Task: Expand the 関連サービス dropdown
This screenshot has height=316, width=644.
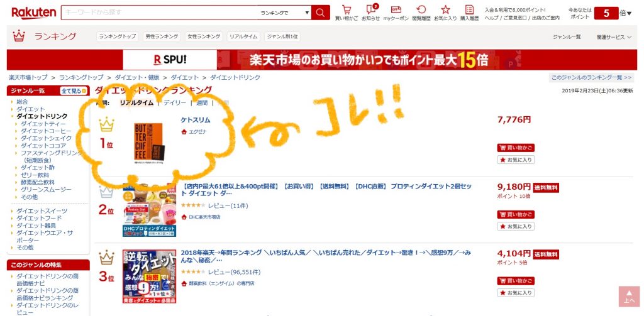Action: click(x=614, y=37)
